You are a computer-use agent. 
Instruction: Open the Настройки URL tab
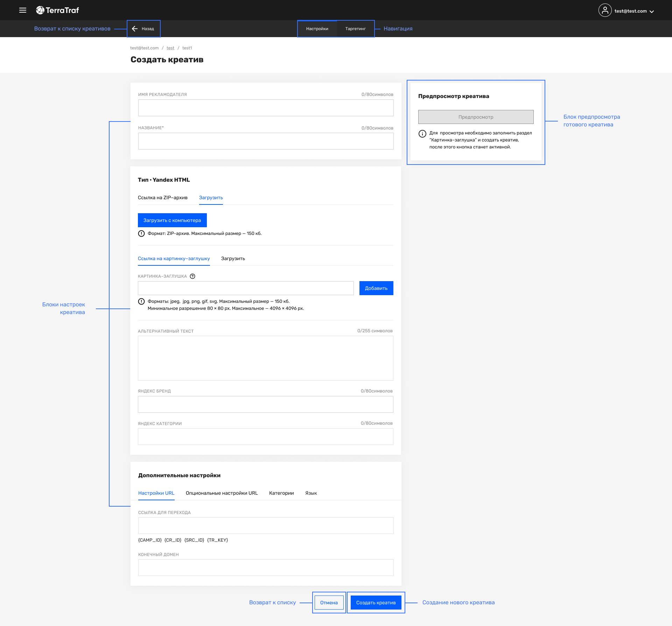tap(156, 493)
